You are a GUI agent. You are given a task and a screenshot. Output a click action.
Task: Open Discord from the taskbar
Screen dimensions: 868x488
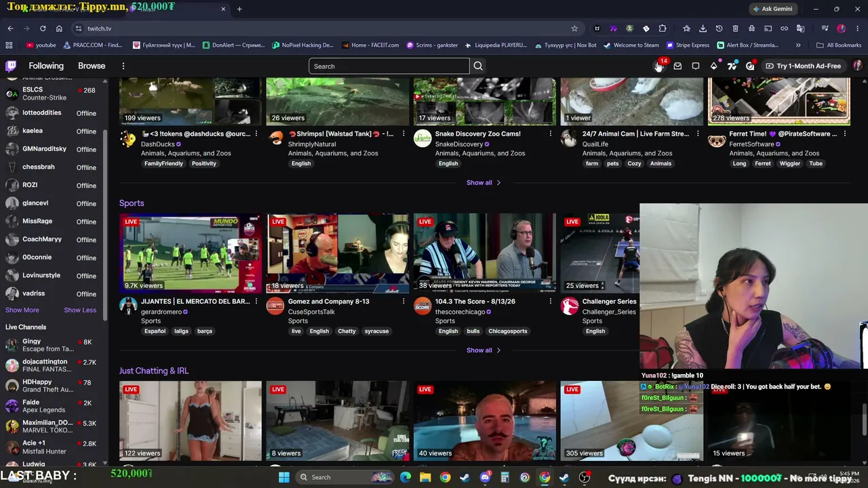[485, 477]
